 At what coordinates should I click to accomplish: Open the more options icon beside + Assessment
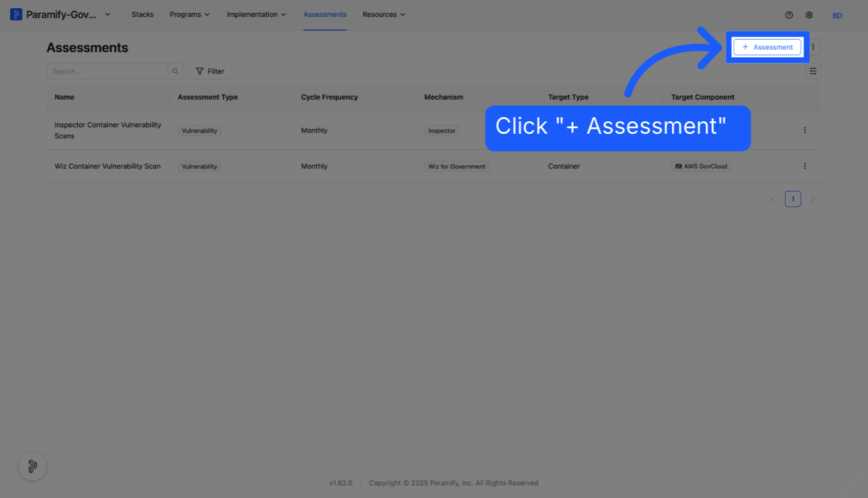pos(813,47)
